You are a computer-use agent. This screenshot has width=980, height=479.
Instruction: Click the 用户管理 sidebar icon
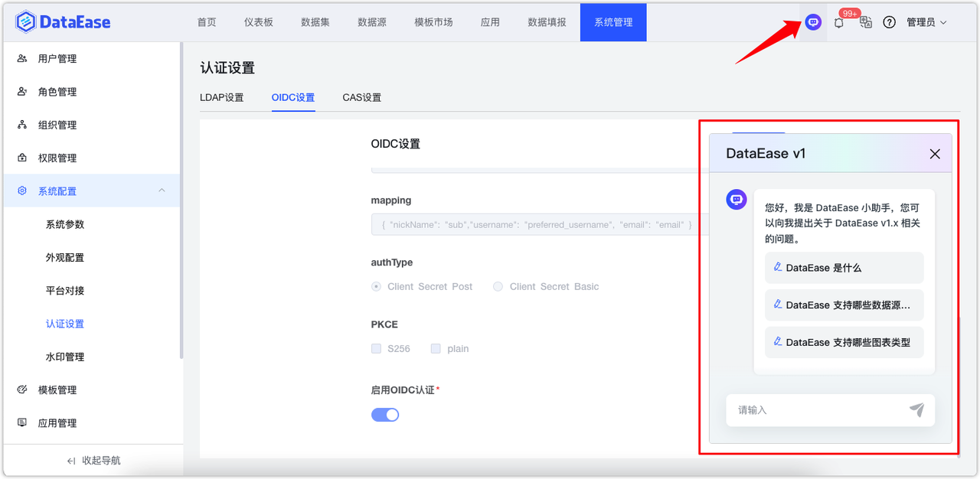pos(22,59)
